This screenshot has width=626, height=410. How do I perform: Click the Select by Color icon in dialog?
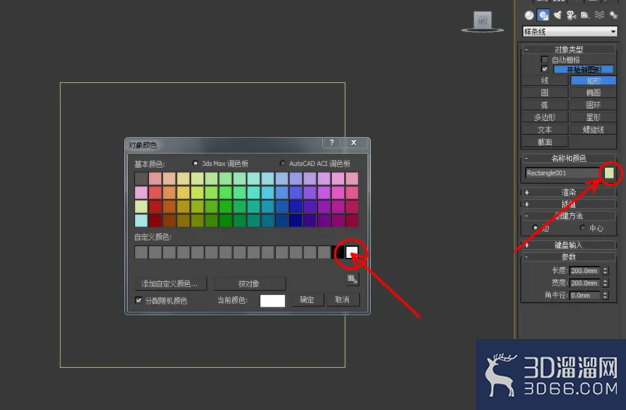point(352,279)
